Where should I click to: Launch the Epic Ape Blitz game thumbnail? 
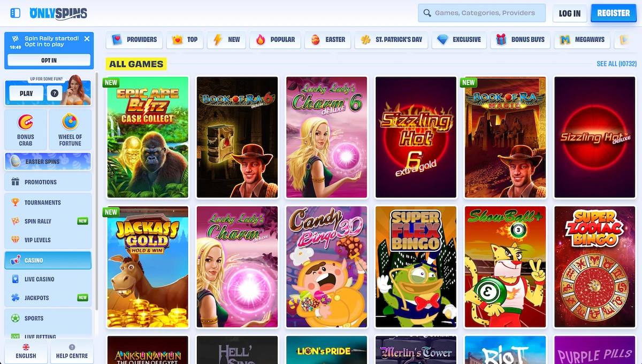148,137
